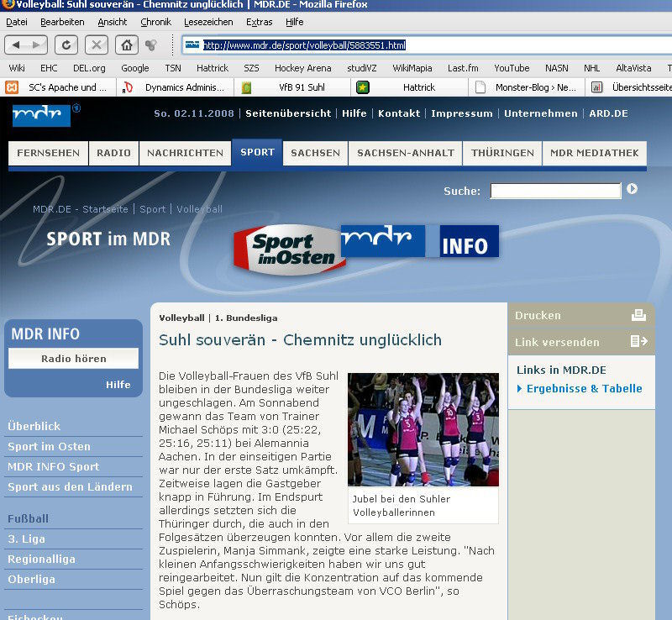Click the search submit arrow icon
672x620 pixels.
(632, 189)
